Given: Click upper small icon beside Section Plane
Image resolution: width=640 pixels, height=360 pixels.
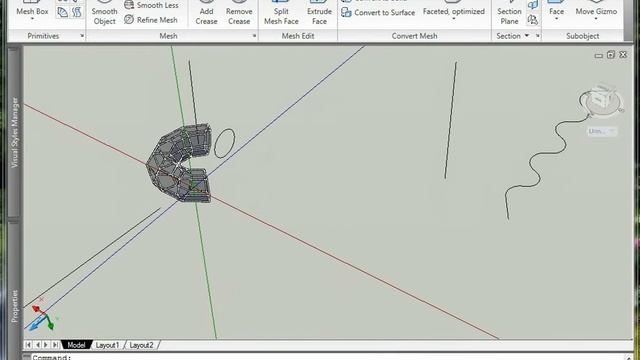Looking at the screenshot, I should point(532,5).
